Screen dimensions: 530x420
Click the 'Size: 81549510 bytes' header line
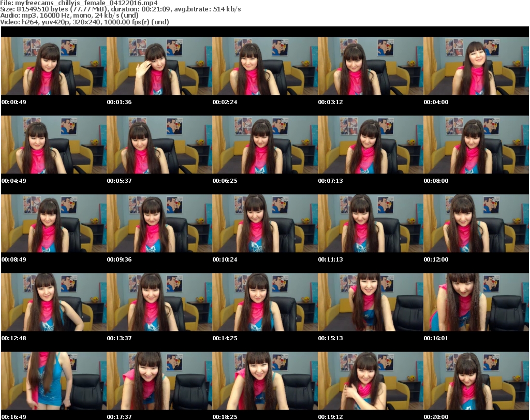pos(120,9)
